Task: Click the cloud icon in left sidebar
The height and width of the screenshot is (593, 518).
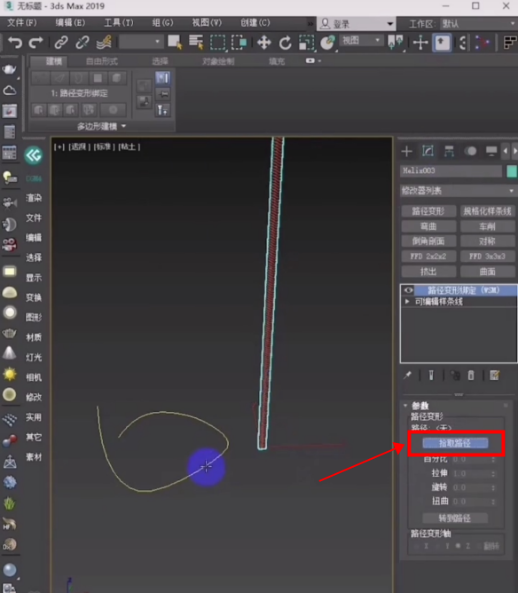Action: (x=9, y=90)
